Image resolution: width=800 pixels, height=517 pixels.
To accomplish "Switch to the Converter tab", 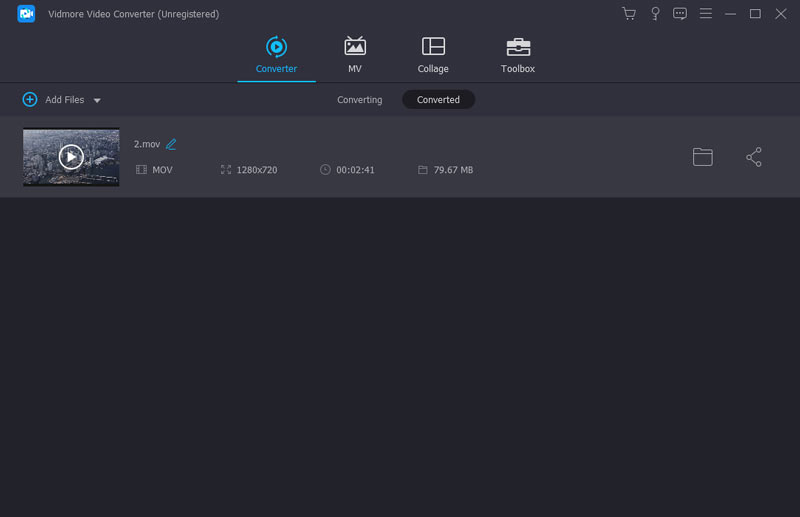I will [276, 55].
